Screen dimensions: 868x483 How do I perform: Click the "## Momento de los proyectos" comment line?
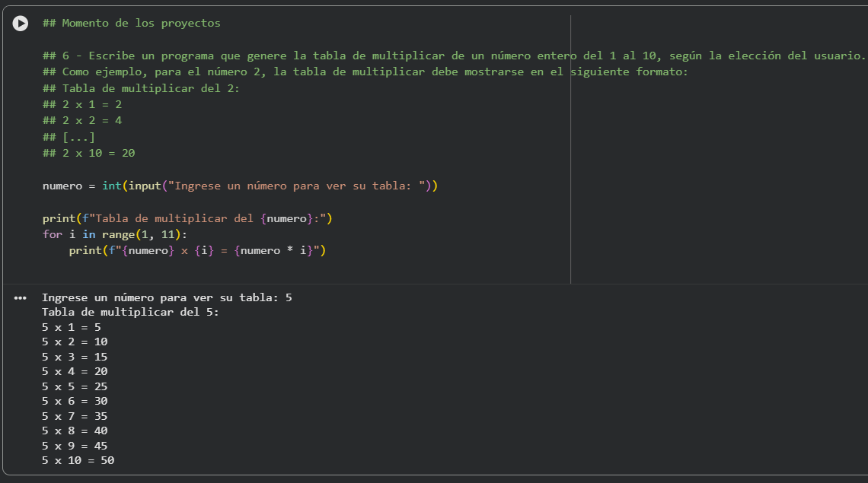pyautogui.click(x=131, y=23)
